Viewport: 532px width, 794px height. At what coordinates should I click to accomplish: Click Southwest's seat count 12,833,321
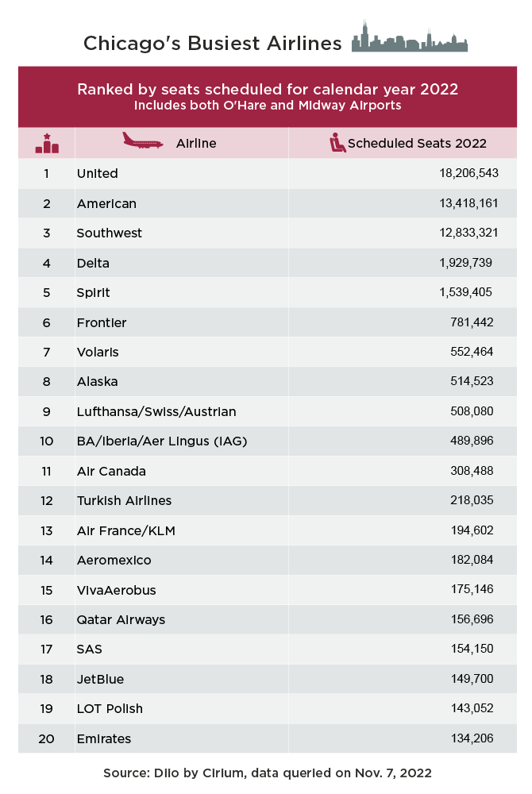point(468,233)
